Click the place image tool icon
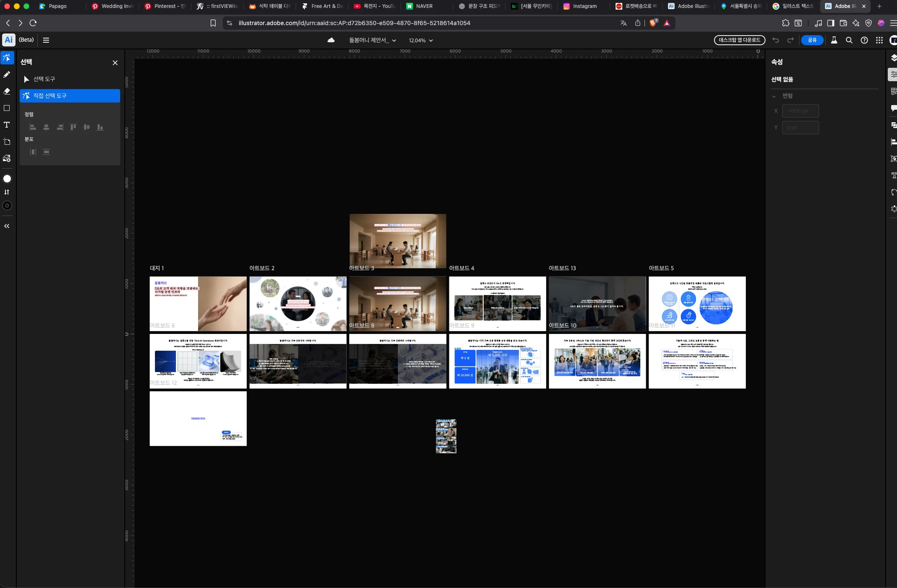The image size is (897, 588). tap(7, 159)
